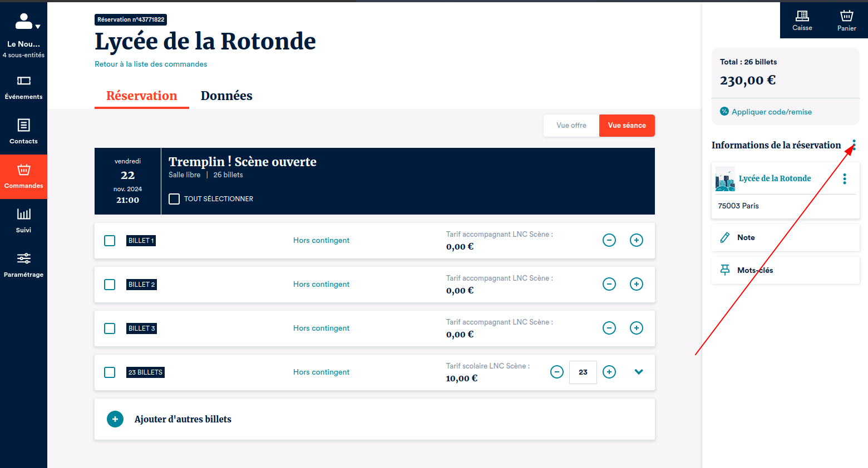Open Lycée de la Rotonde contact card menu

(844, 178)
